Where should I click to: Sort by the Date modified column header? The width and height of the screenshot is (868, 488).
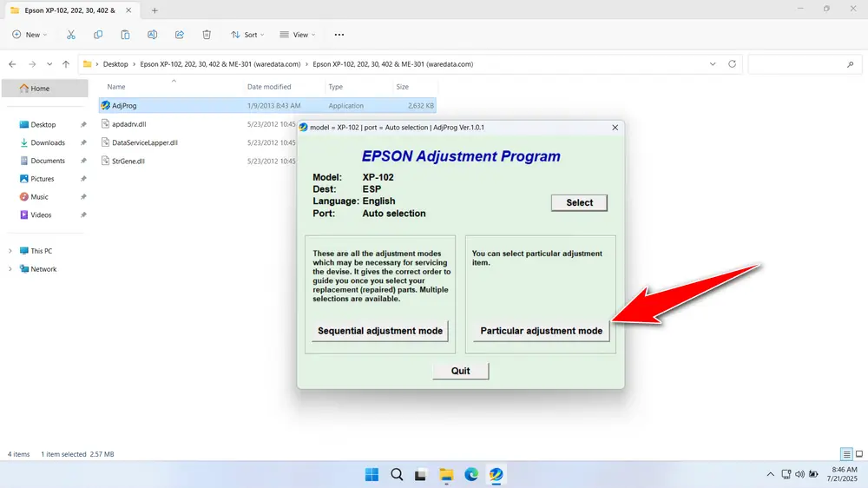click(269, 87)
